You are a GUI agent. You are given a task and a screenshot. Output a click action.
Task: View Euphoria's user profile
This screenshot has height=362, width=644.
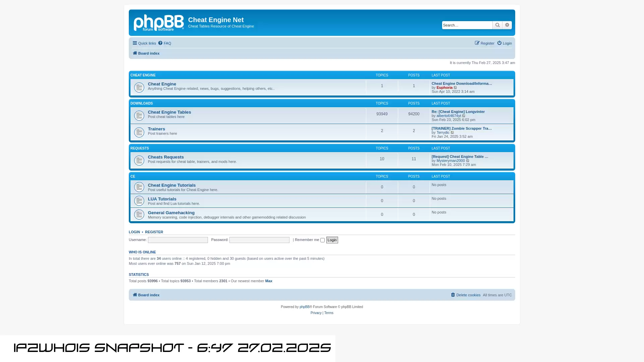point(444,88)
